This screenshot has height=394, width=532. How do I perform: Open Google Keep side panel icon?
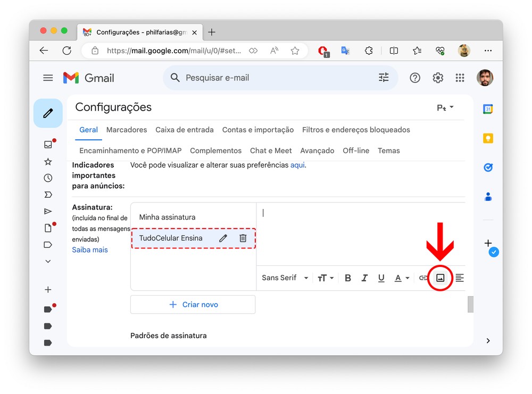click(x=488, y=138)
